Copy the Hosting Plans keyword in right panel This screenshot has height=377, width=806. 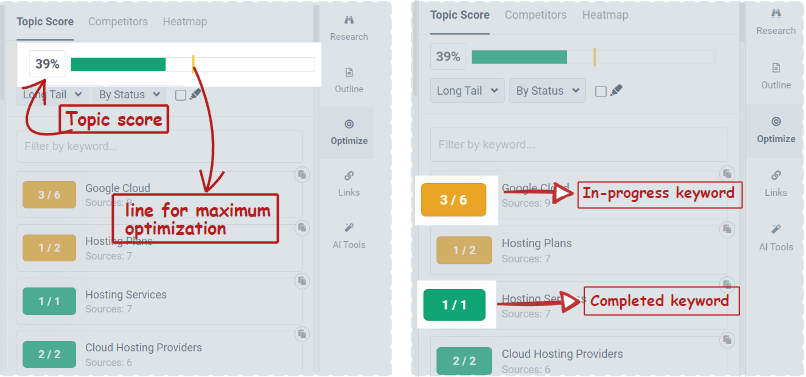[727, 229]
